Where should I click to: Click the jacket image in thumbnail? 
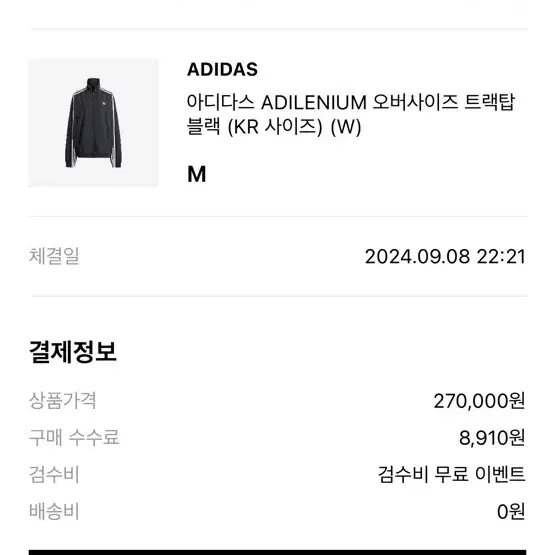[x=93, y=123]
